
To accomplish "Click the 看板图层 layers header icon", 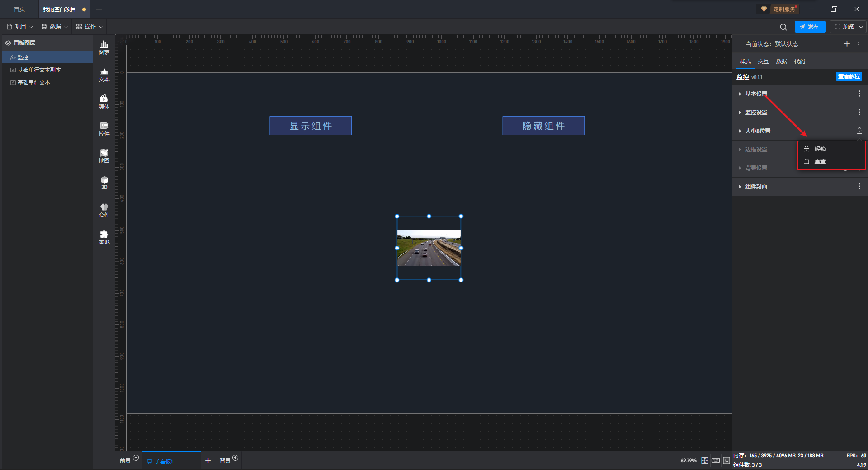I will coord(8,43).
